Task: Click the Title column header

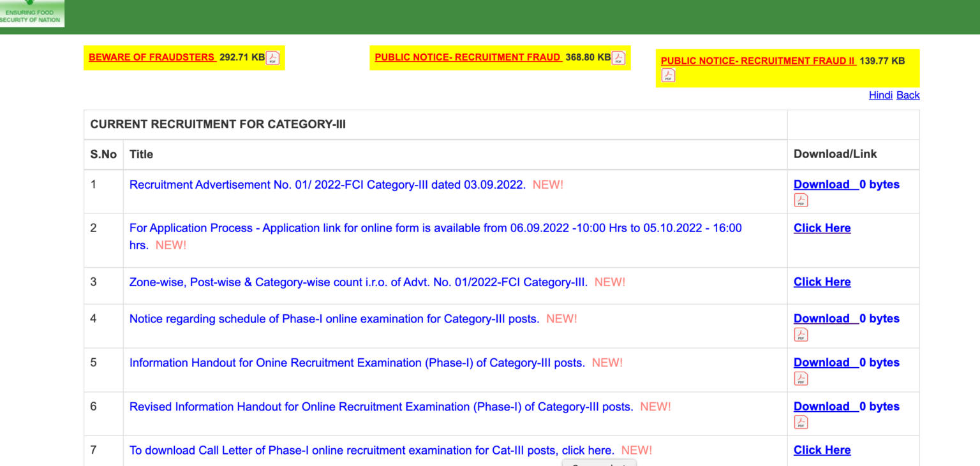Action: tap(141, 154)
